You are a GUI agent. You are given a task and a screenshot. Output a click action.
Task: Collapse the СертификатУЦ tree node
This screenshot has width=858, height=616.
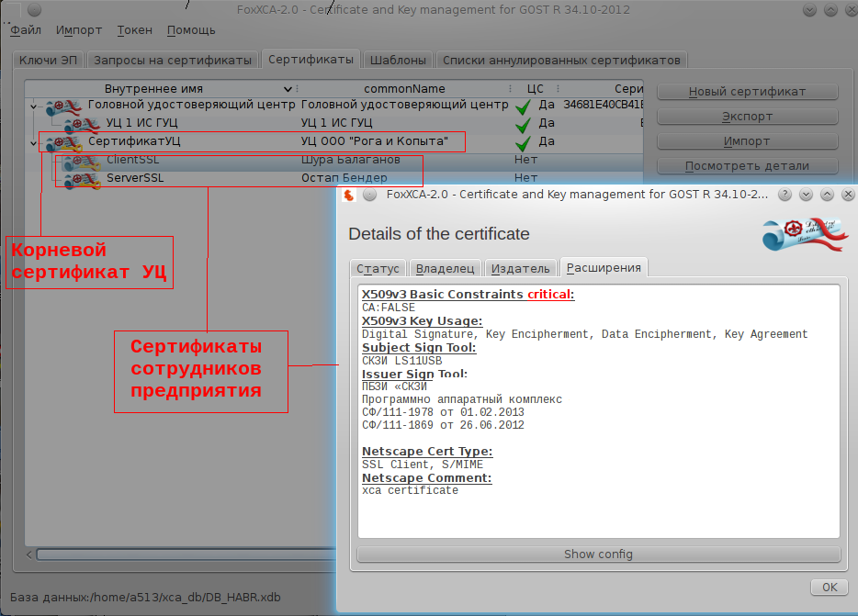coord(33,143)
